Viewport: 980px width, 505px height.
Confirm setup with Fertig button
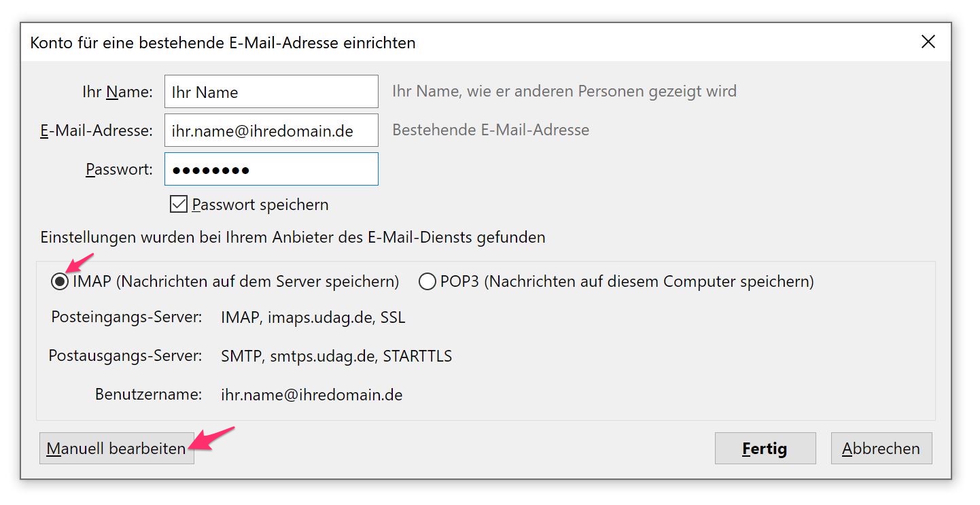pyautogui.click(x=765, y=449)
